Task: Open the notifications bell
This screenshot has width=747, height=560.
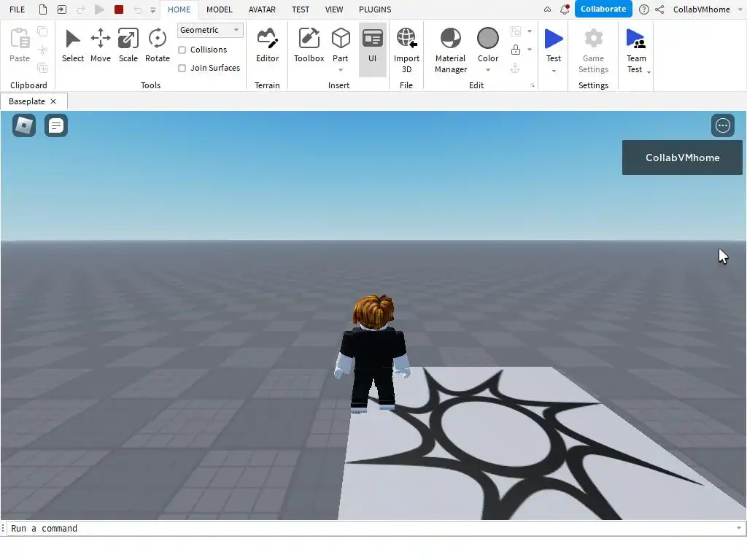Action: [x=565, y=9]
